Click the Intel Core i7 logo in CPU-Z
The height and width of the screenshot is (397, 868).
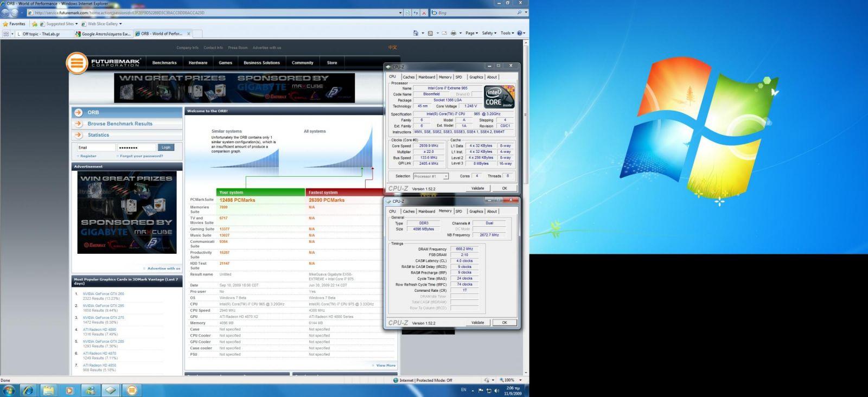(x=499, y=97)
